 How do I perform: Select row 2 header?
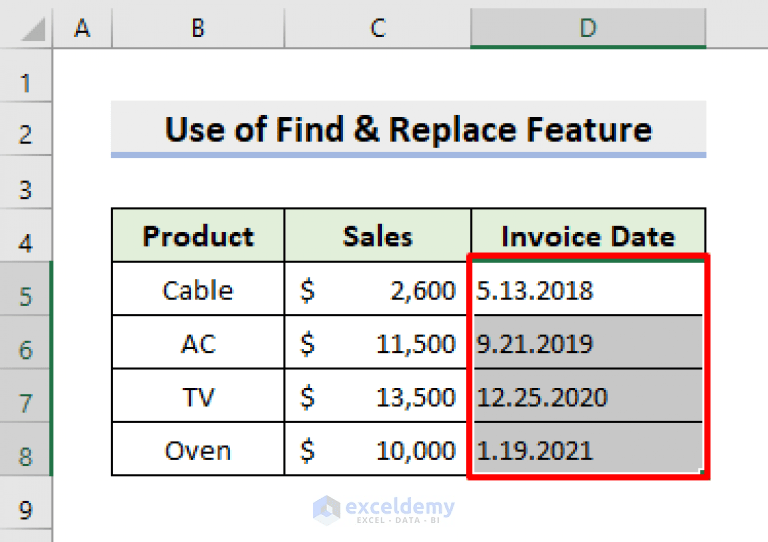click(x=25, y=129)
